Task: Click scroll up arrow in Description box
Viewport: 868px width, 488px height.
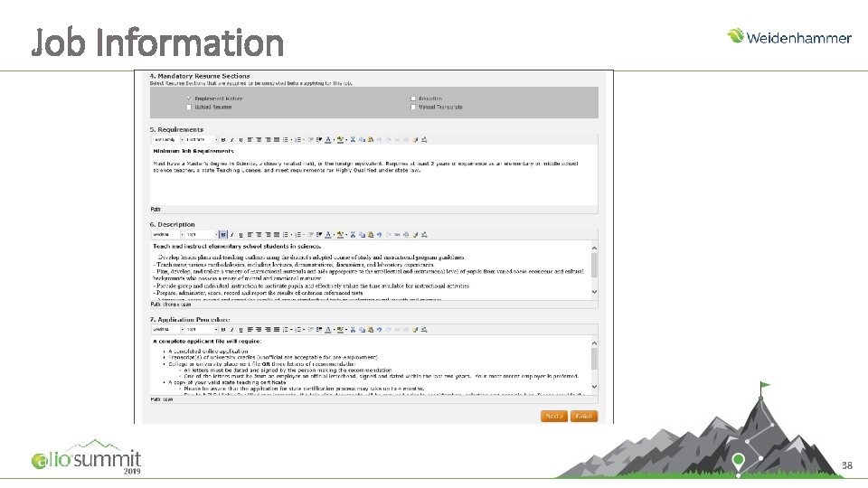Action: point(595,249)
